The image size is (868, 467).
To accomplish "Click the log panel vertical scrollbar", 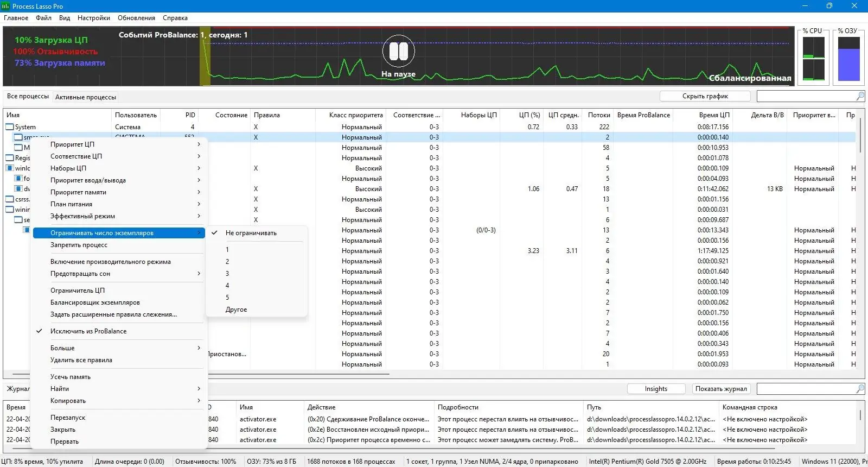I will [x=860, y=415].
